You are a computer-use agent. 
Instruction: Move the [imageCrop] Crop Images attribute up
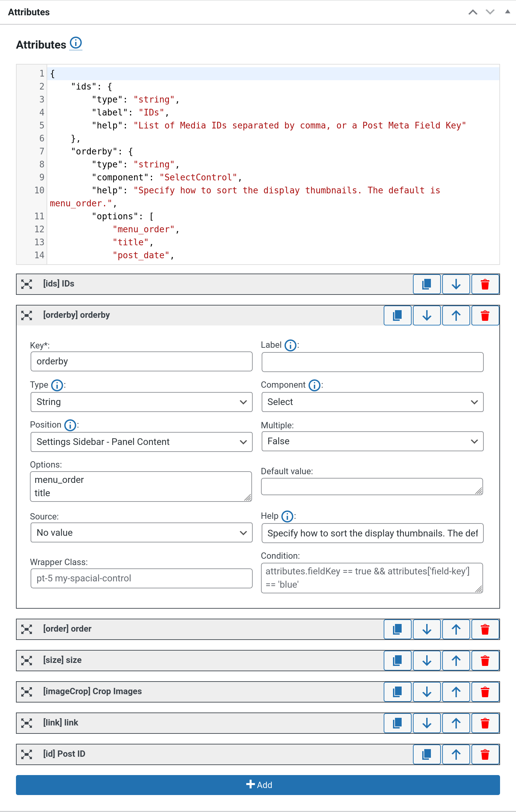pyautogui.click(x=456, y=692)
